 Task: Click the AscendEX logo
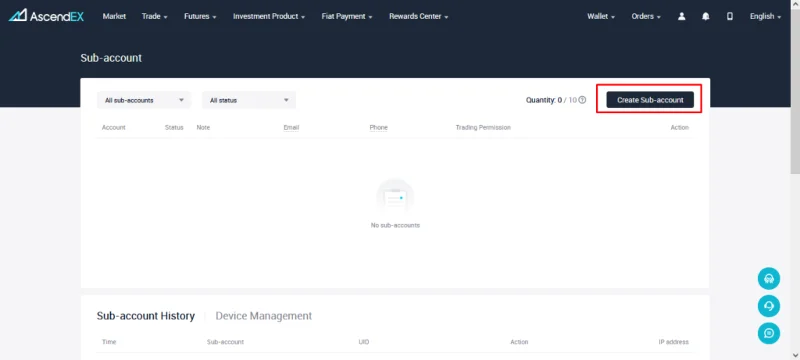click(x=46, y=16)
